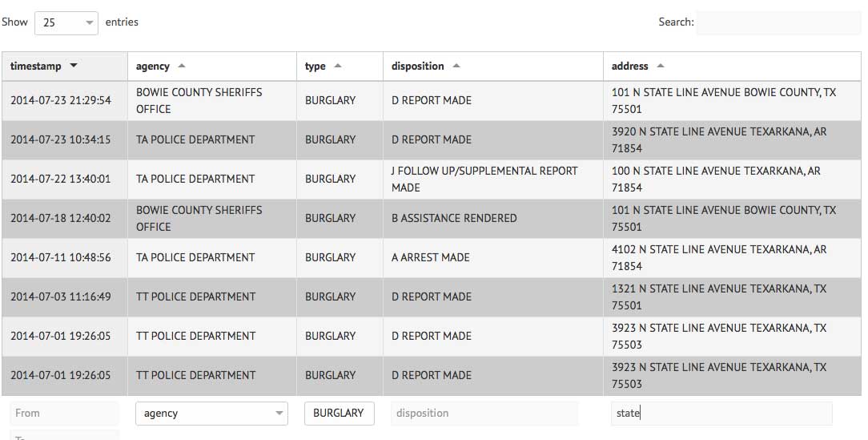Screen dimensions: 868x440
Task: Click the 'J FOLLOW UP/SUPPLEMENTAL REPORT MADE' cell
Action: click(484, 180)
